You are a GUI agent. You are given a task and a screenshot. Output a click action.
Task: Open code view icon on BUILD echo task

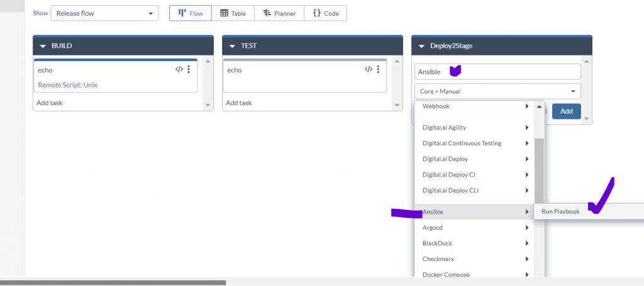click(179, 70)
